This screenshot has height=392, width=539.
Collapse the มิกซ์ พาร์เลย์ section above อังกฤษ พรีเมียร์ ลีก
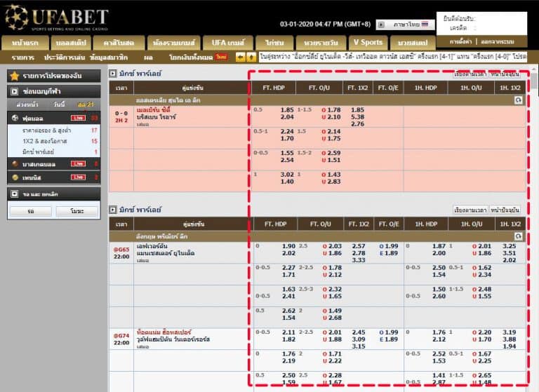coord(113,210)
